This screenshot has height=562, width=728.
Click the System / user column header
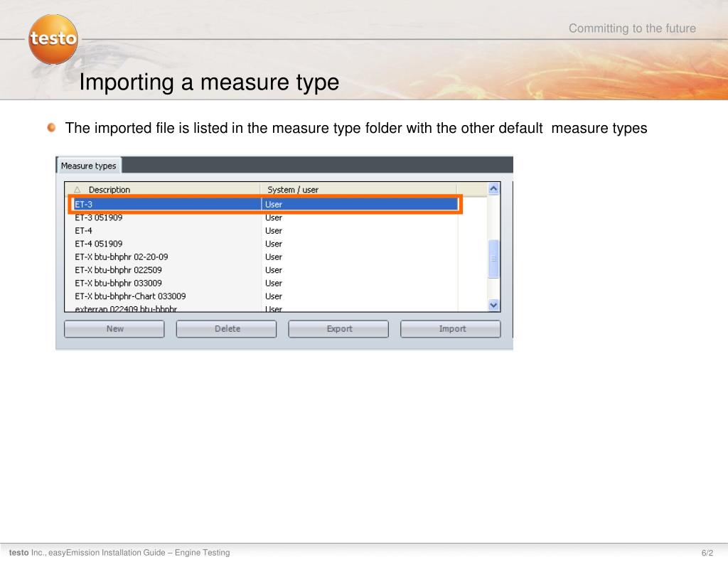[x=358, y=189]
